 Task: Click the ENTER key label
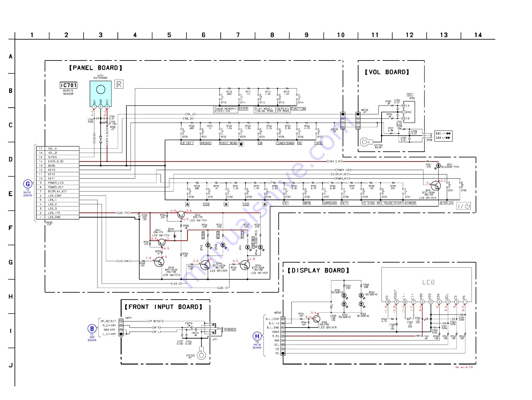(x=243, y=109)
